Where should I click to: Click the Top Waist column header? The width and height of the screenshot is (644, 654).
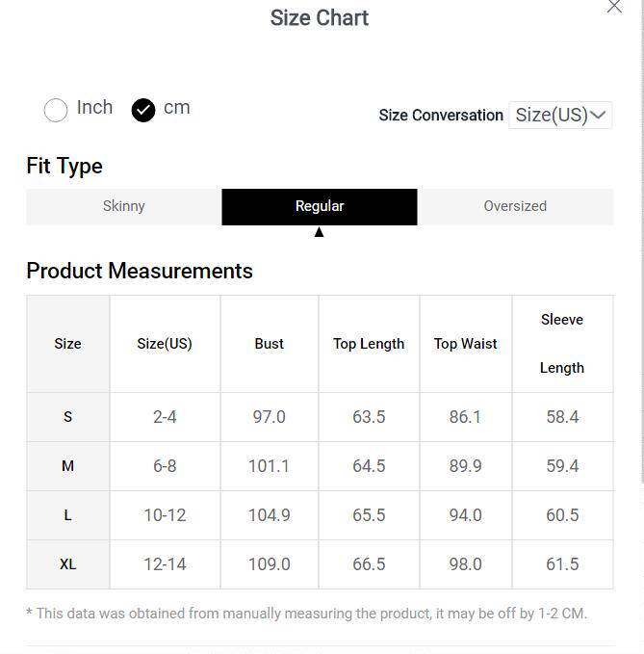(x=466, y=344)
